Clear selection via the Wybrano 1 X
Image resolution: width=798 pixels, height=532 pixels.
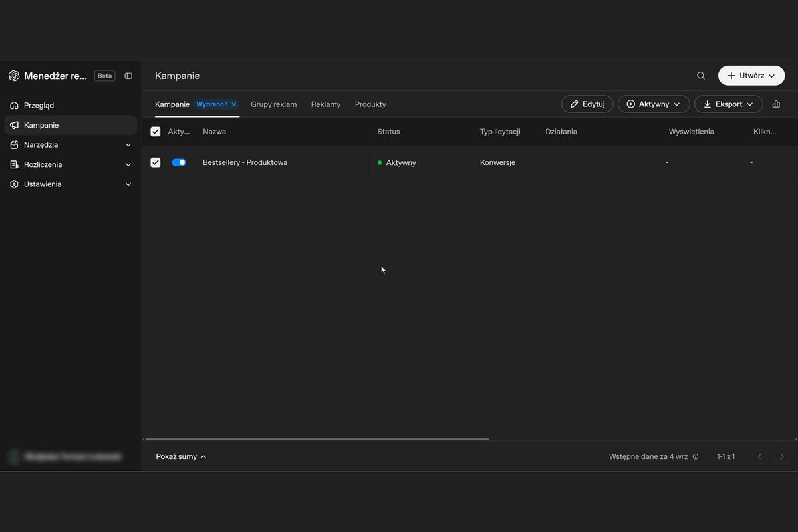233,104
